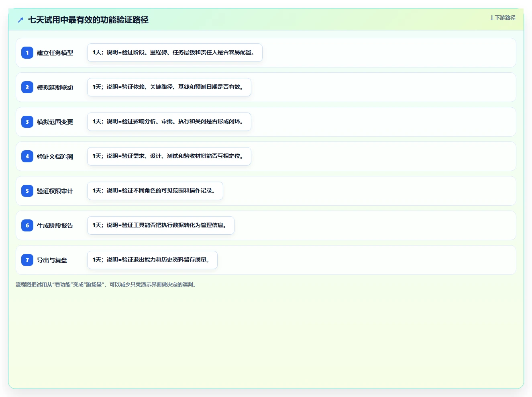This screenshot has height=397, width=532.
Task: Select the title 七天试用中最有效的功能验证路径
Action: coord(88,20)
